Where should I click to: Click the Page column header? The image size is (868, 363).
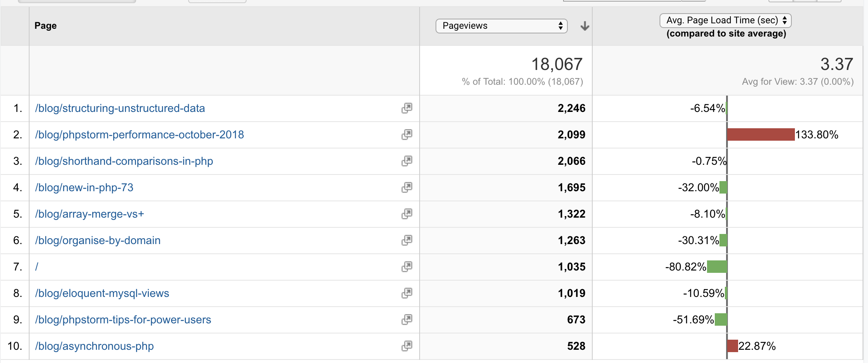(x=45, y=26)
